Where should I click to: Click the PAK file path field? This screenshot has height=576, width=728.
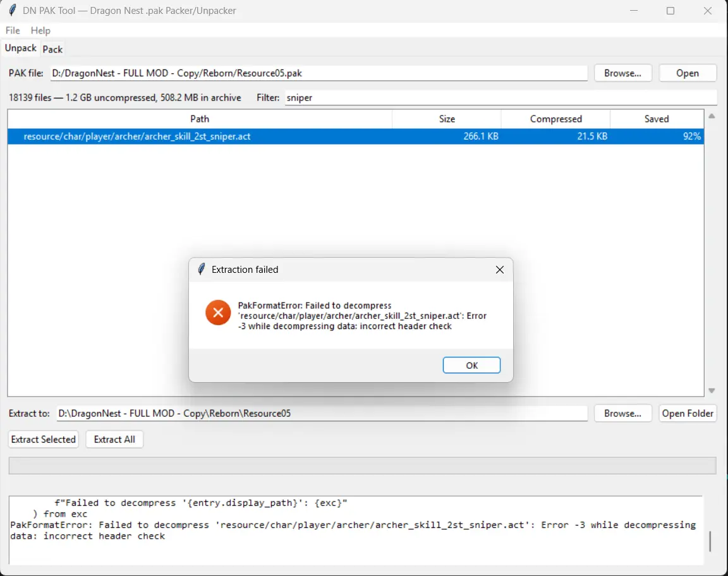(318, 73)
